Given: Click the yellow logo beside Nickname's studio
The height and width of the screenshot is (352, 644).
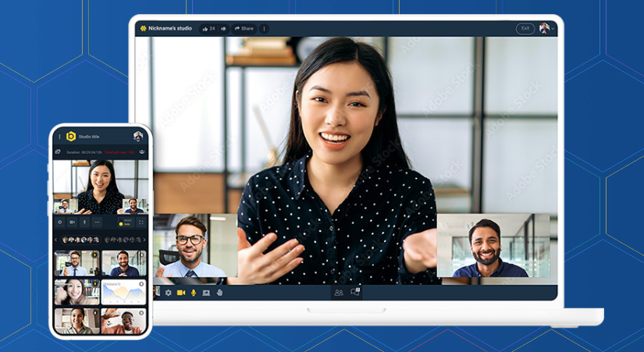Looking at the screenshot, I should pyautogui.click(x=143, y=28).
